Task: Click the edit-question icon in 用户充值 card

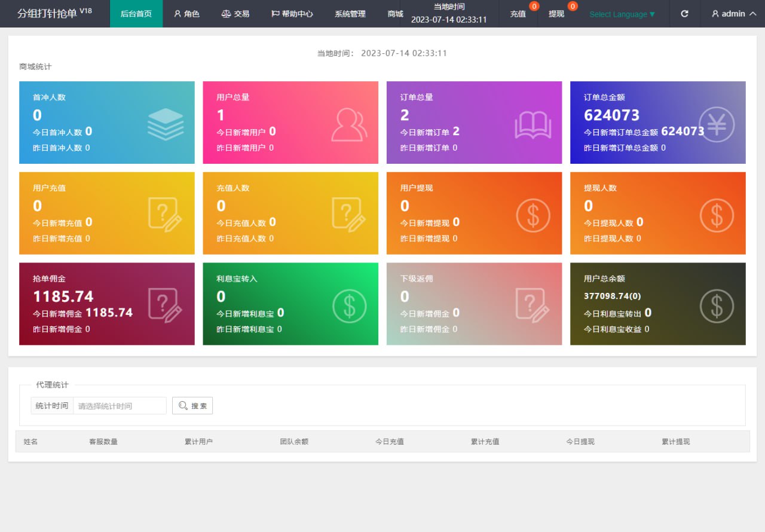Action: [x=165, y=215]
